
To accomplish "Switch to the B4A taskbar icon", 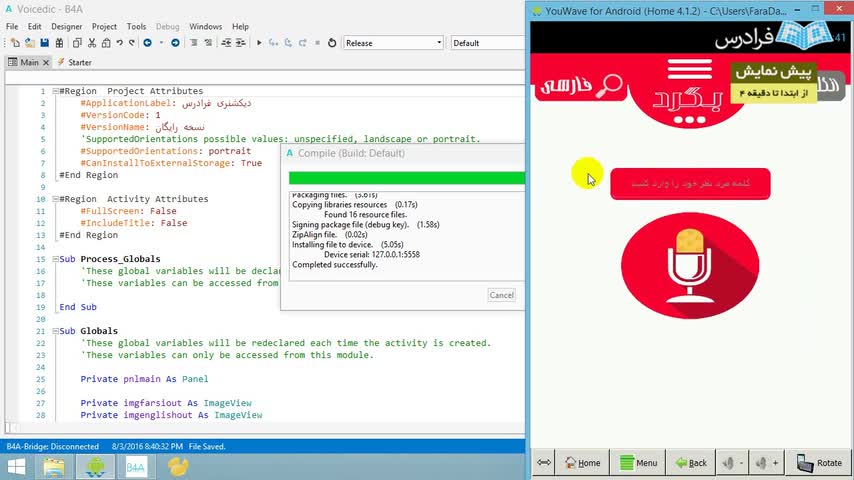I will (x=136, y=467).
